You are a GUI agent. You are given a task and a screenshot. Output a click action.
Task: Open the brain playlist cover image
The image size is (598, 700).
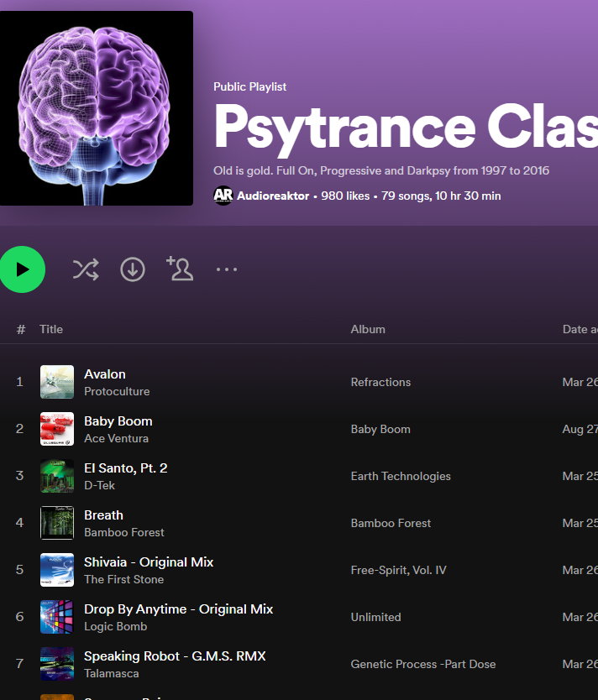(96, 108)
